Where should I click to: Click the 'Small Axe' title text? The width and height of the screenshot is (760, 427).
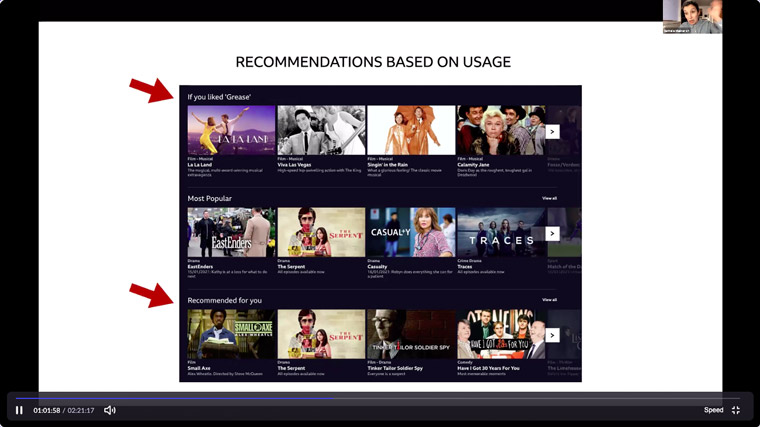[x=199, y=368]
